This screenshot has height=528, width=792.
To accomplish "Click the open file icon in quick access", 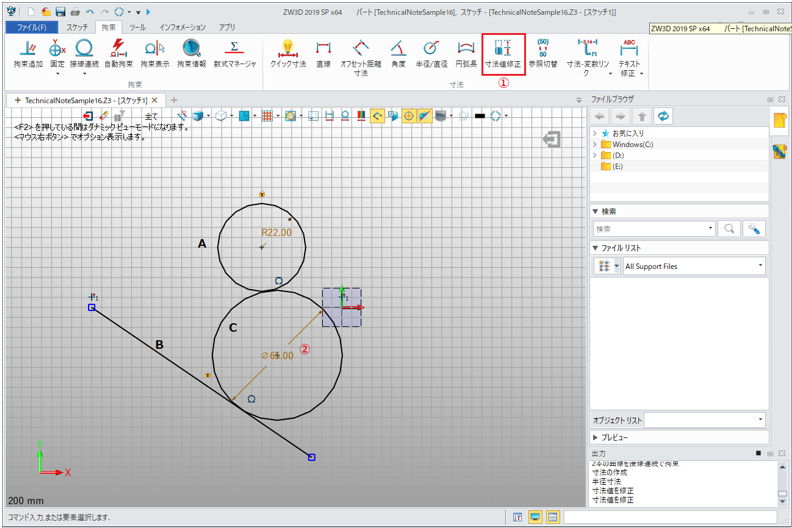I will click(x=46, y=12).
